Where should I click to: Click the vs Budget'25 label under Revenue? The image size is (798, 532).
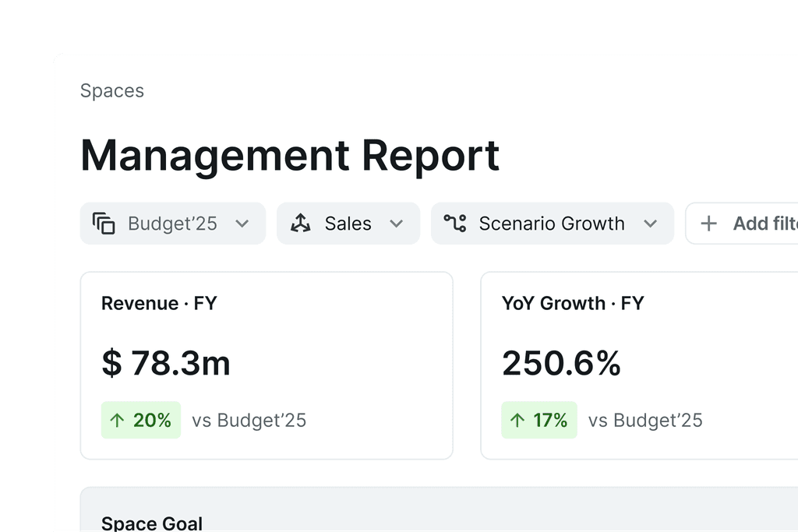tap(249, 420)
